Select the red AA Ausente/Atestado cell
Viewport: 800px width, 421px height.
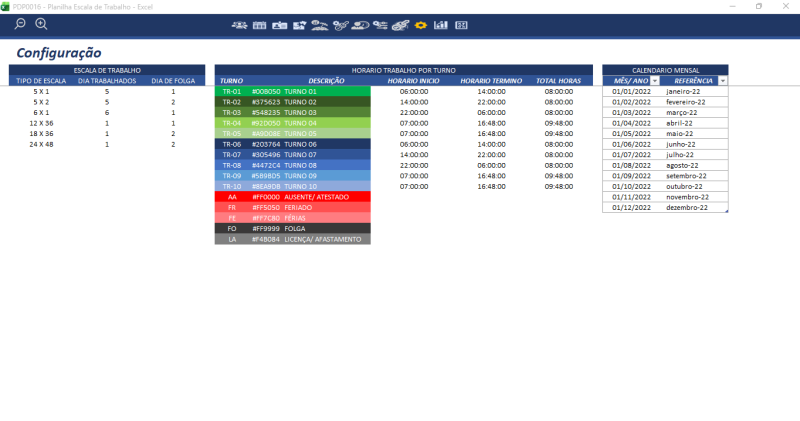[232, 197]
